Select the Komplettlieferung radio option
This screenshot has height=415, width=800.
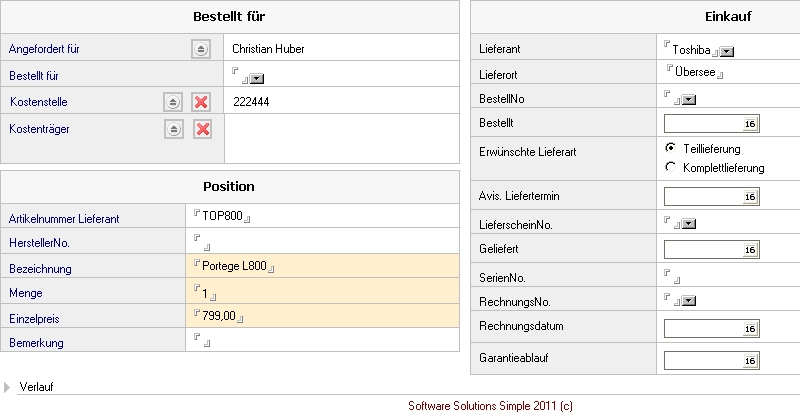[670, 167]
